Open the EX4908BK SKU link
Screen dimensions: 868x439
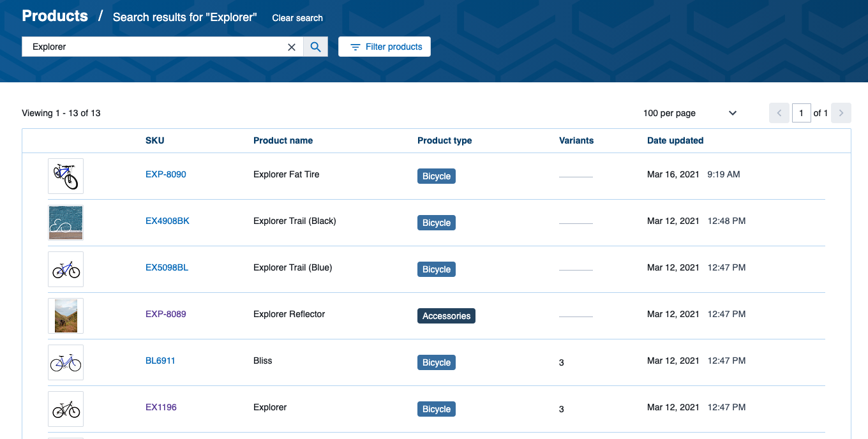167,221
